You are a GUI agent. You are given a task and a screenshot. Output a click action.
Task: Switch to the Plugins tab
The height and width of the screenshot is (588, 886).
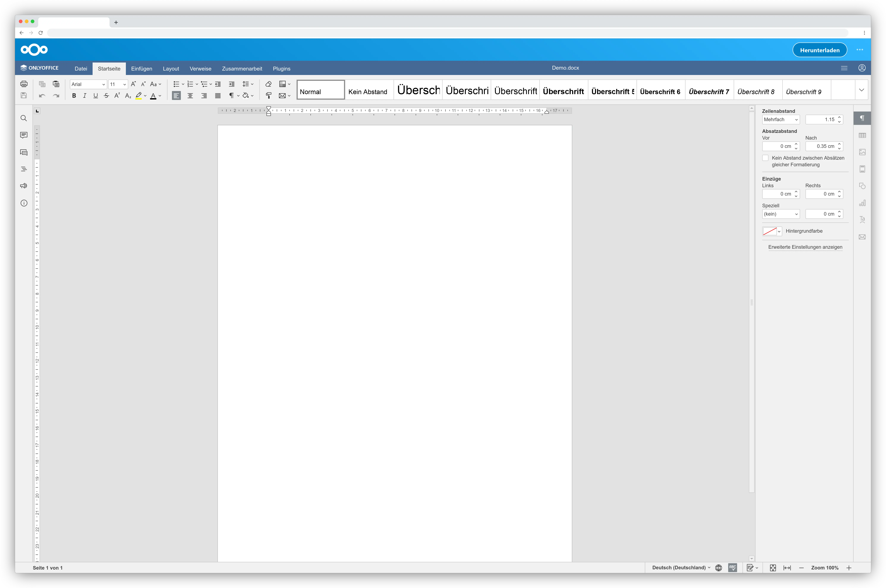pos(281,69)
